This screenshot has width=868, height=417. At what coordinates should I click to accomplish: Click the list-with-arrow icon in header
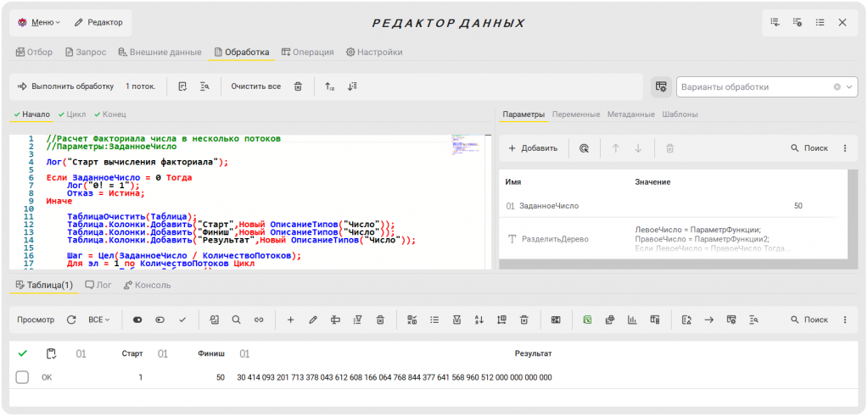pyautogui.click(x=776, y=22)
